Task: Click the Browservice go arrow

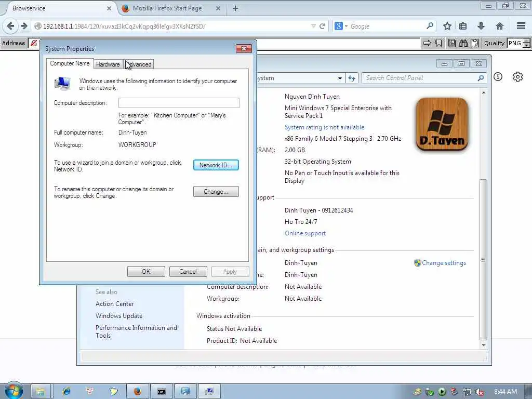Action: click(x=427, y=43)
